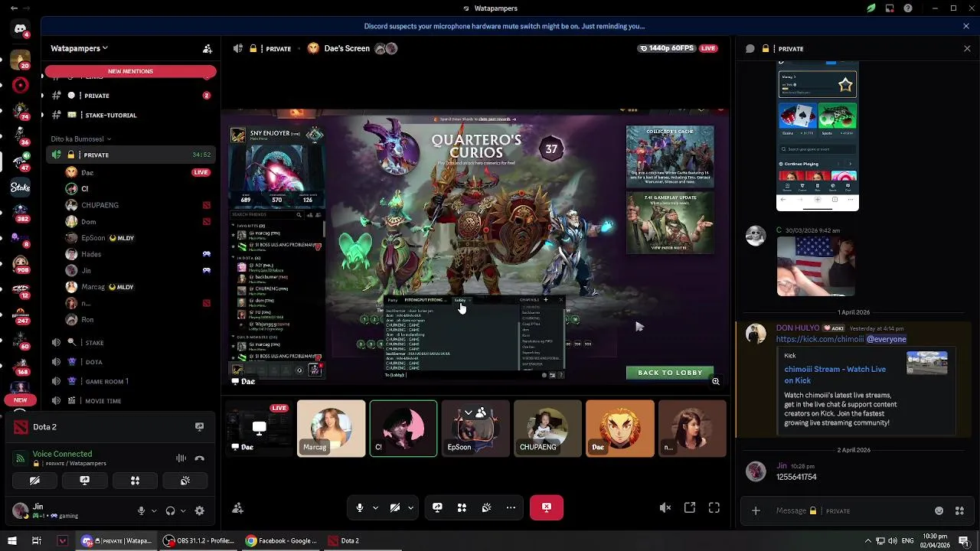
Task: Pop out the stream window
Action: pyautogui.click(x=690, y=507)
